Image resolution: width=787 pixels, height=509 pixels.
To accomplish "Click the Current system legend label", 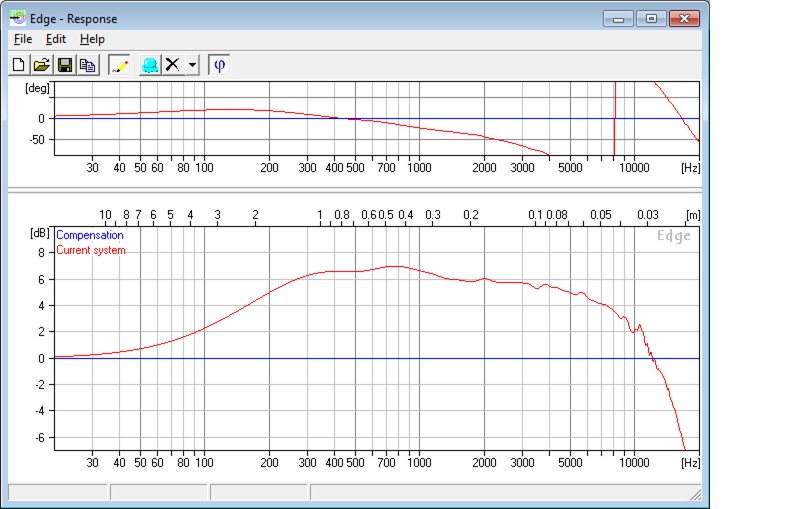I will (91, 250).
